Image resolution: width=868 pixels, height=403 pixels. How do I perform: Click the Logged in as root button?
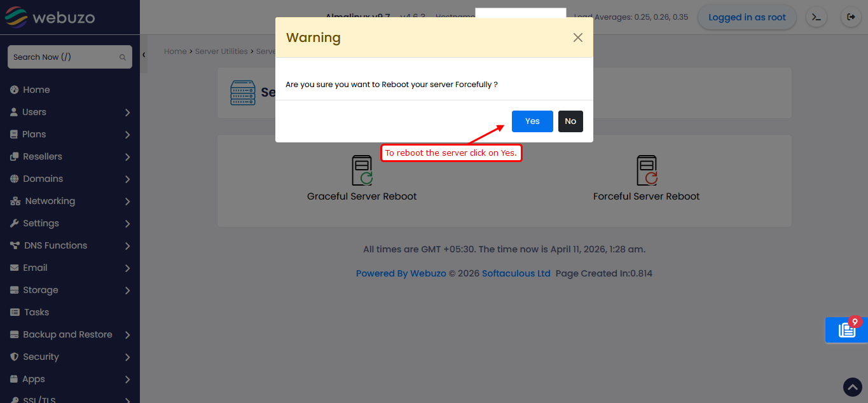pos(747,17)
